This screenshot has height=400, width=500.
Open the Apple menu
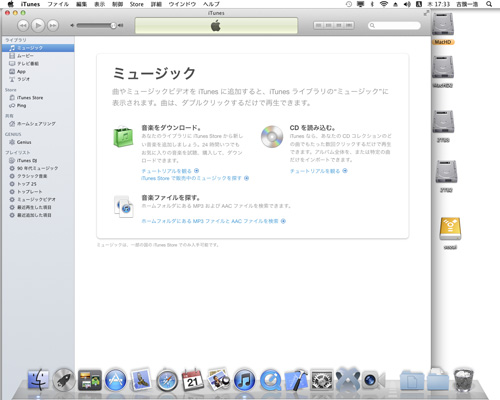[x=10, y=4]
